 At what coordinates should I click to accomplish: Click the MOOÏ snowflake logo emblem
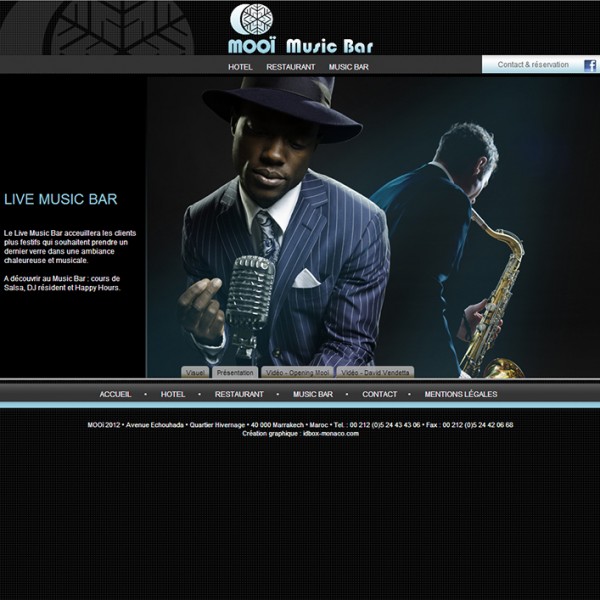[x=251, y=20]
